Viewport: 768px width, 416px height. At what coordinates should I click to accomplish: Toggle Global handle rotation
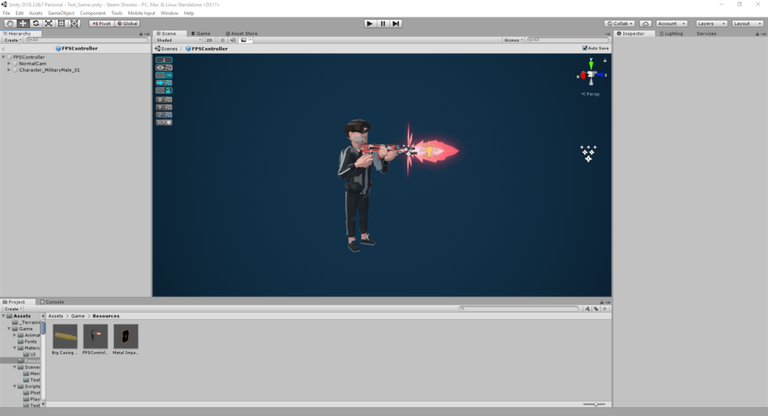pyautogui.click(x=128, y=24)
